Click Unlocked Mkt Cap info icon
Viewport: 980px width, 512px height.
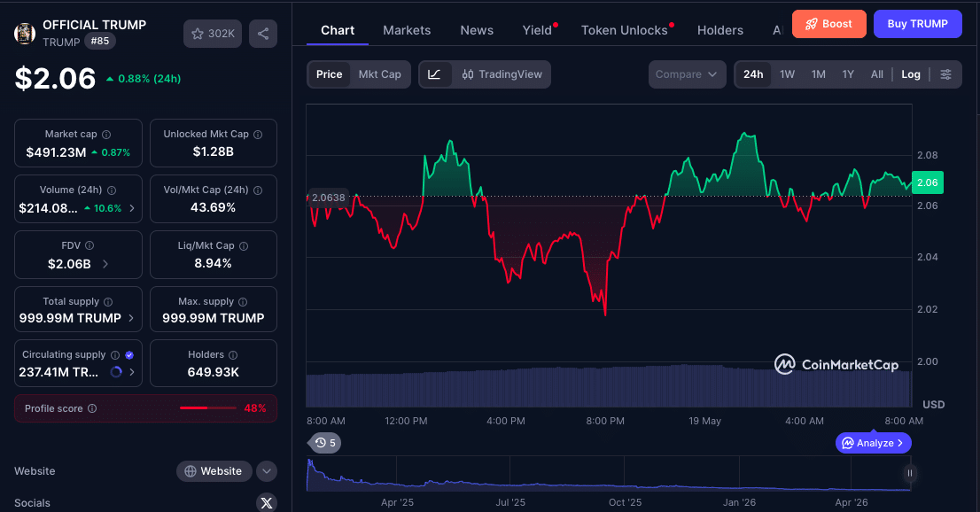click(x=258, y=135)
